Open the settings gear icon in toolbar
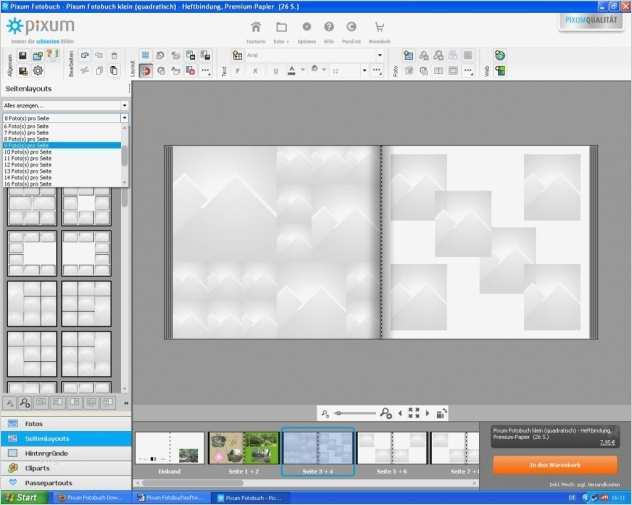 [x=38, y=71]
